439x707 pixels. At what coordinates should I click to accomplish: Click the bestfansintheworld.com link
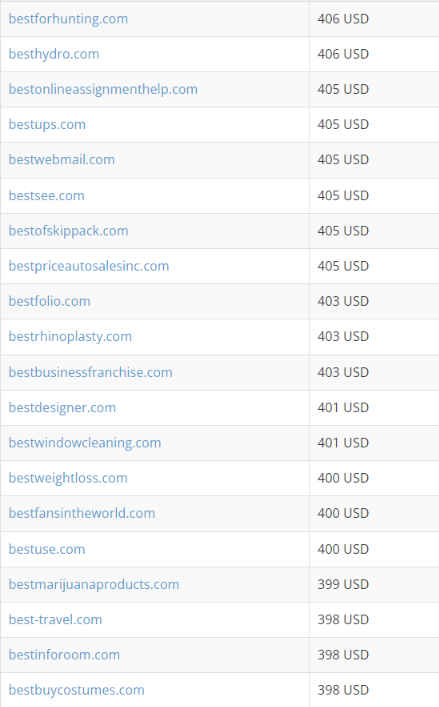point(82,513)
